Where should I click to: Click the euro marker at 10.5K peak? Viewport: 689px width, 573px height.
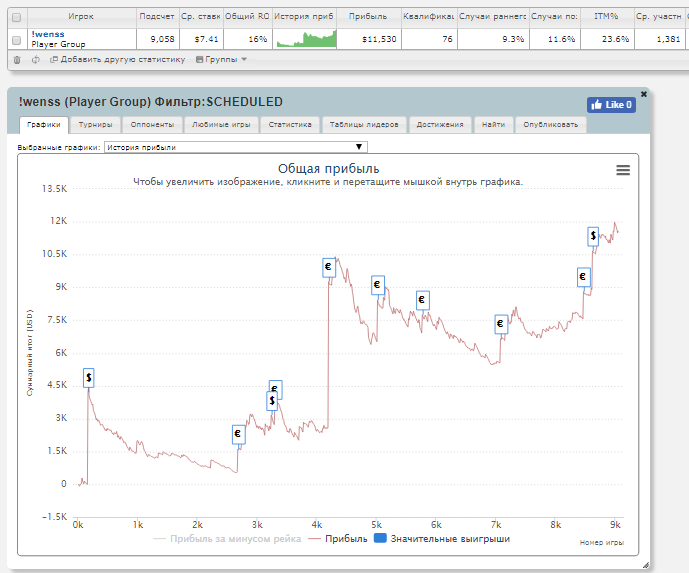pos(328,267)
